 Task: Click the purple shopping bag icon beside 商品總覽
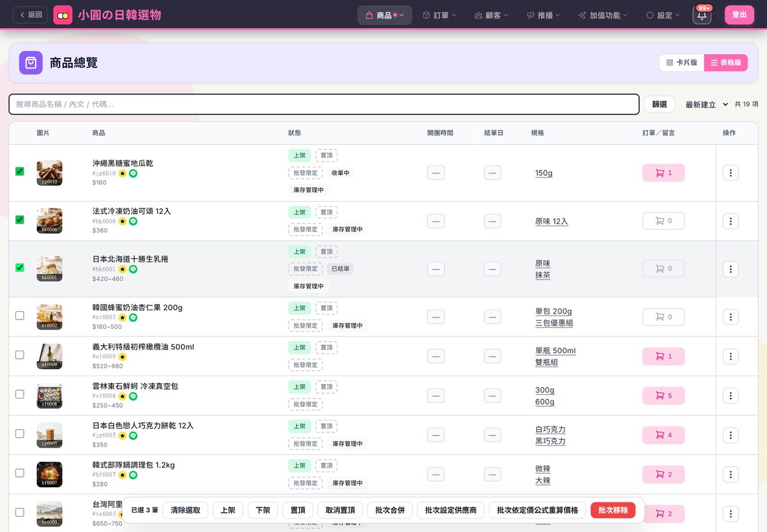click(31, 63)
